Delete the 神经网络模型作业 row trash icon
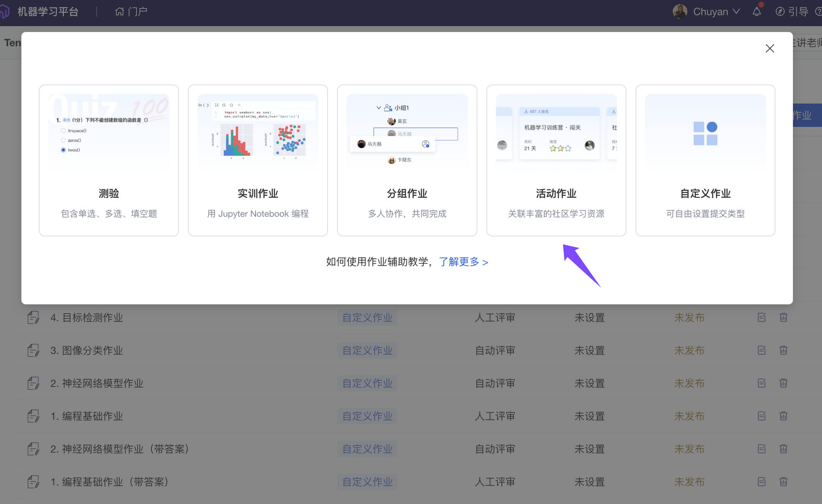This screenshot has height=504, width=822. [x=783, y=383]
